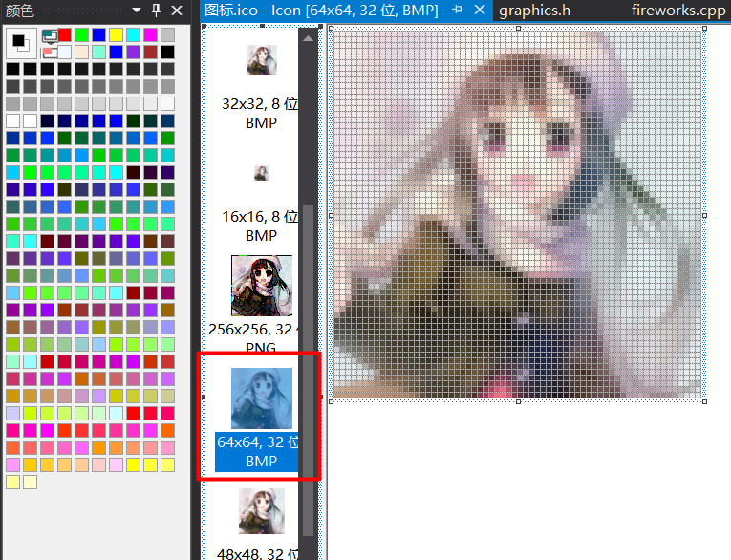Pick aquamarine swatch in second palette row
This screenshot has height=560, width=731.
tap(98, 52)
